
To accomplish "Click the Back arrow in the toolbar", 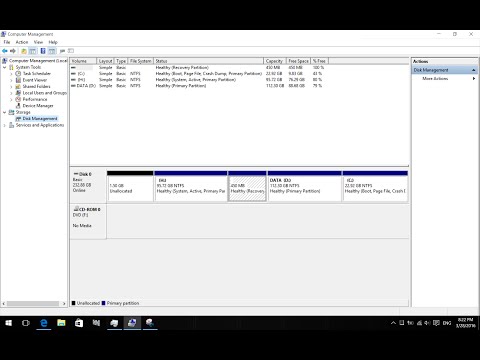I will tap(5, 51).
